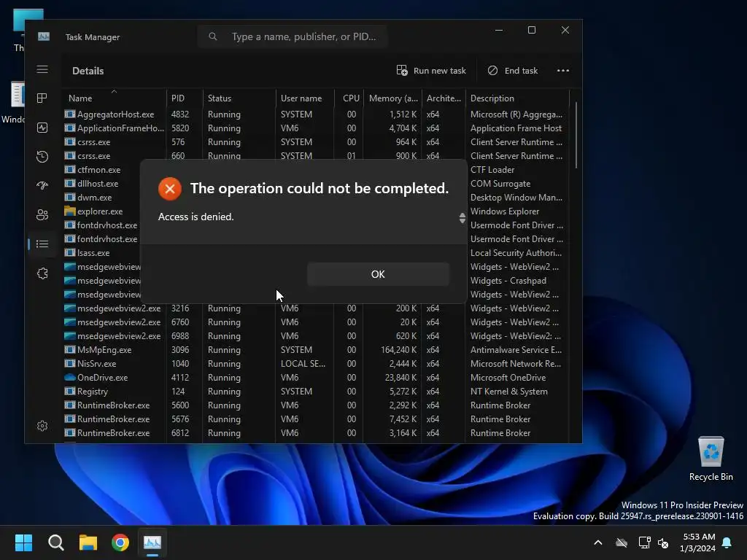
Task: Open File Explorer from the taskbar
Action: tap(88, 542)
